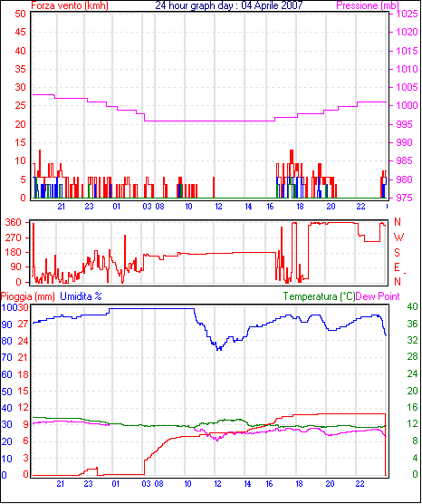Click the 'Forza vento (kmh)' axis title
The width and height of the screenshot is (422, 504).
(x=70, y=5)
